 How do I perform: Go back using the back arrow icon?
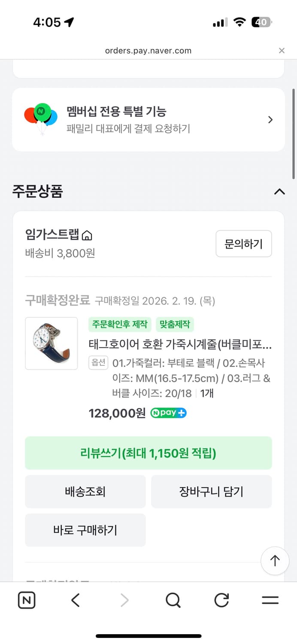point(75,600)
